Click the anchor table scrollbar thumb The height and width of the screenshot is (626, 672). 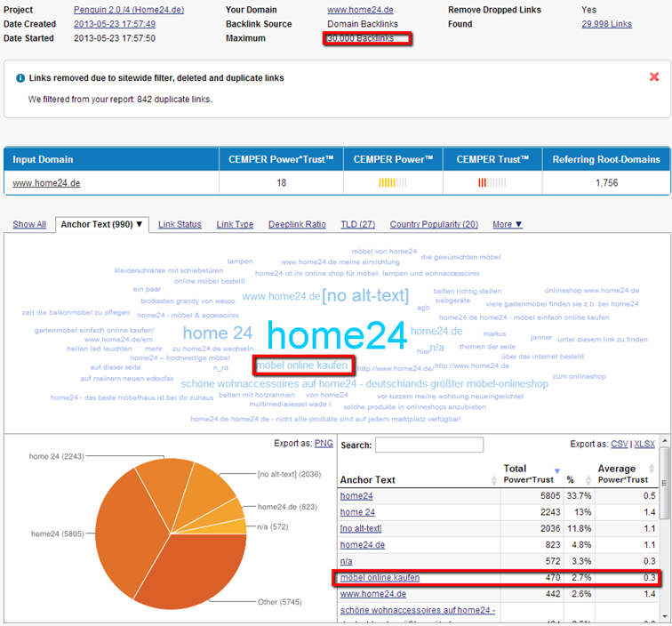pos(665,483)
